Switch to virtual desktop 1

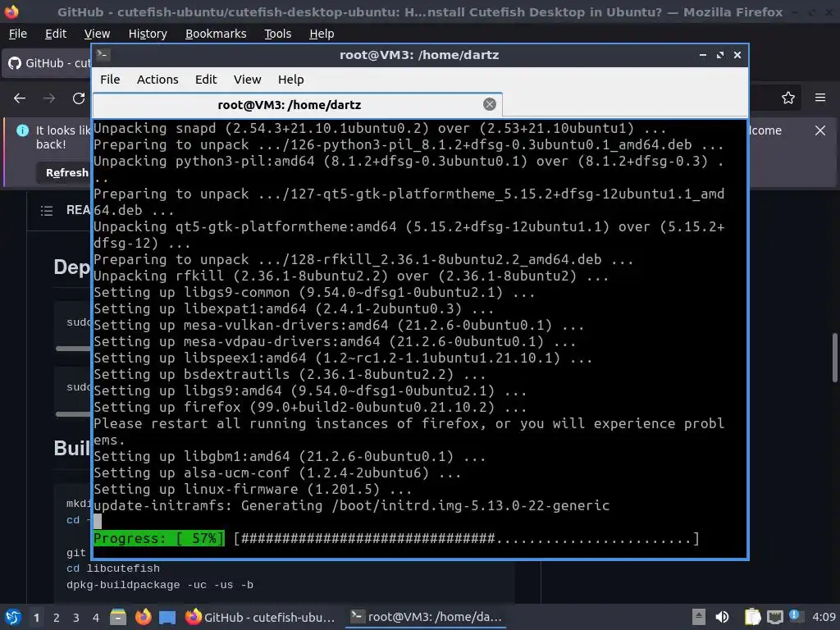[x=36, y=617]
